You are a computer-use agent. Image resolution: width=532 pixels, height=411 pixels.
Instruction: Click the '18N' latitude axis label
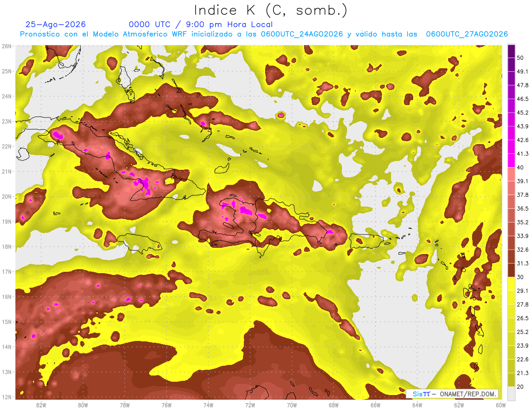coord(8,247)
